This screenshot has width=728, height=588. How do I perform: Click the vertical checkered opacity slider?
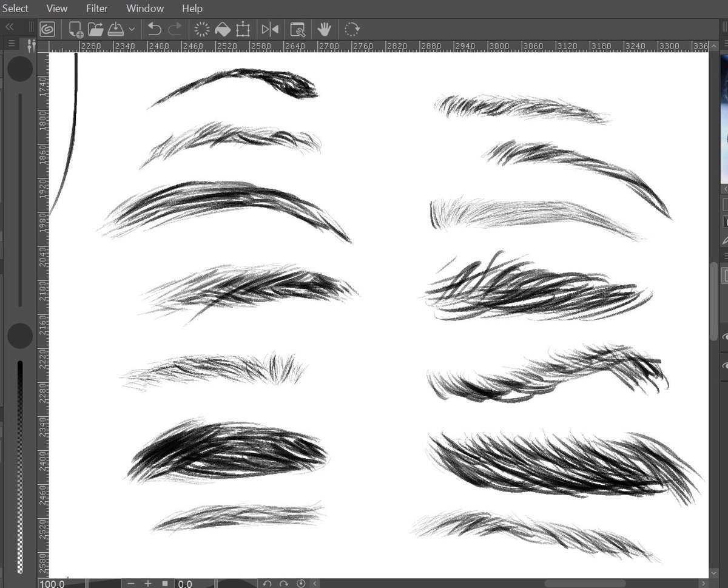click(x=20, y=467)
